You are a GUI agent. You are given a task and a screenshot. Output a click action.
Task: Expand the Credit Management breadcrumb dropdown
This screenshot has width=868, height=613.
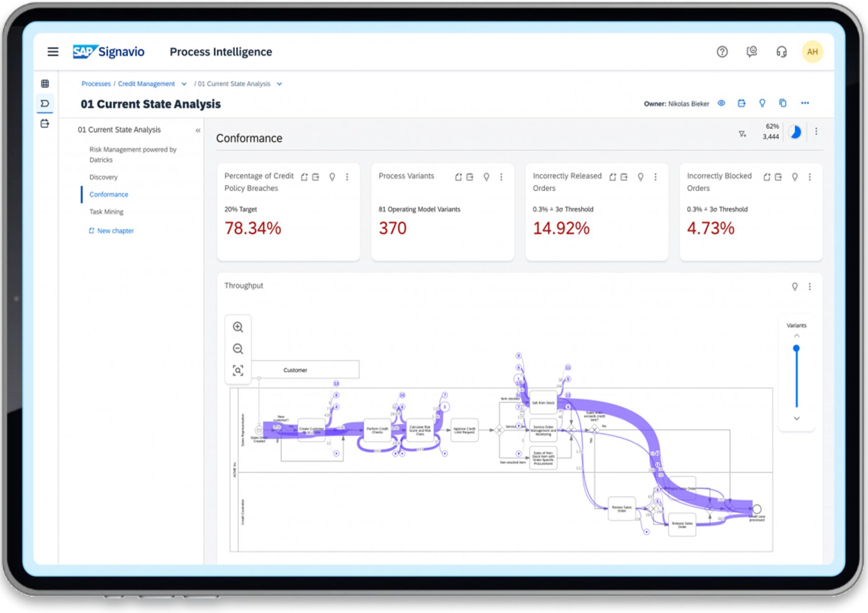[x=184, y=84]
